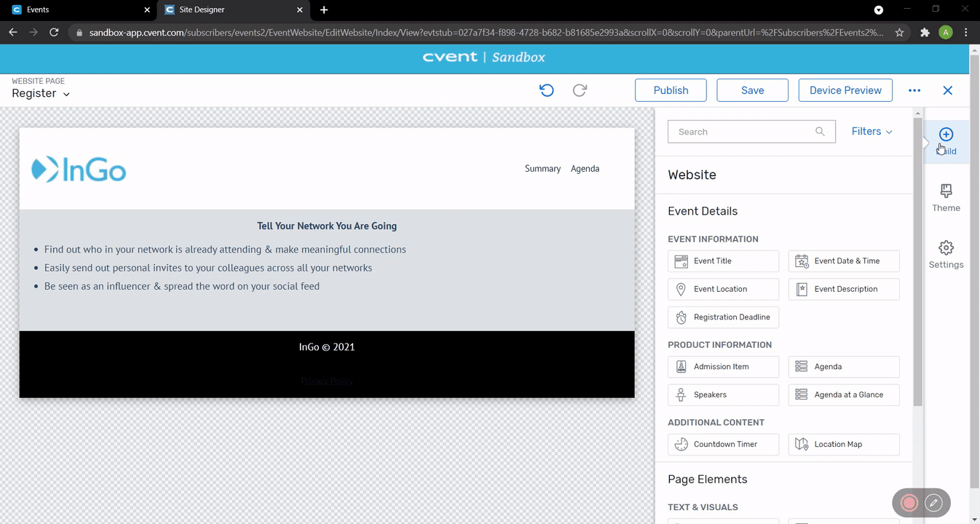Open the Theme panel

coord(946,198)
